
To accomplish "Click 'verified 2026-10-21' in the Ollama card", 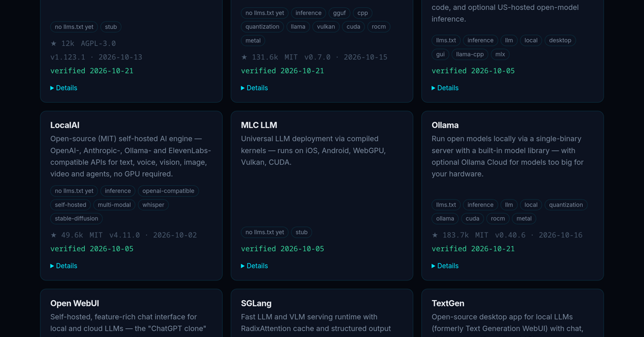I will 473,249.
